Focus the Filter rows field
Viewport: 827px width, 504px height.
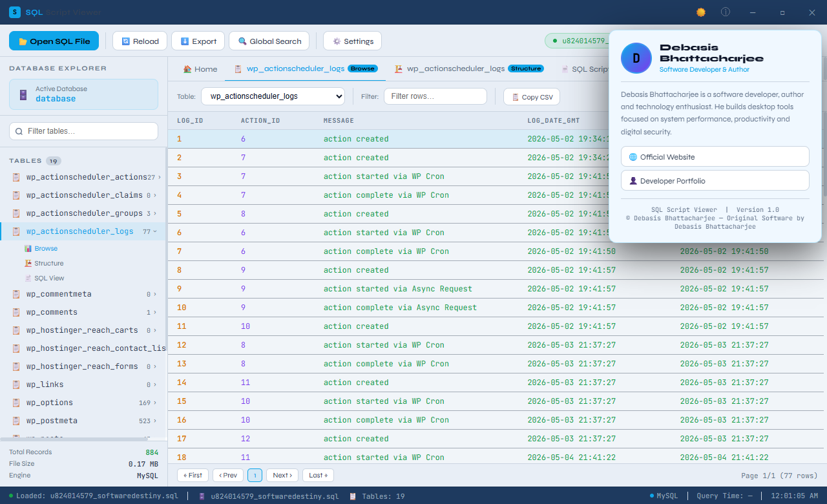tap(435, 96)
